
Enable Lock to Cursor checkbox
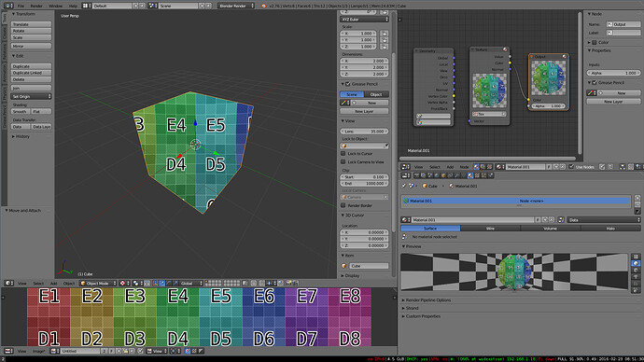343,154
